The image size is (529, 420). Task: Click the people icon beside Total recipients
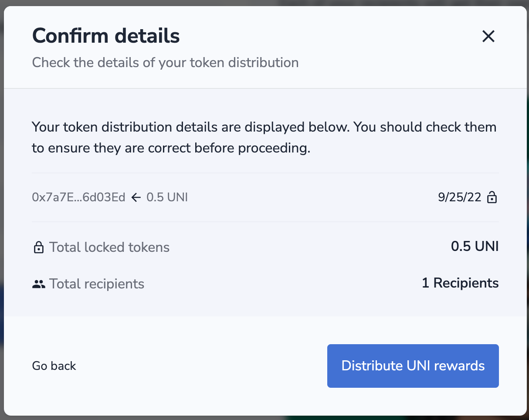[39, 285]
